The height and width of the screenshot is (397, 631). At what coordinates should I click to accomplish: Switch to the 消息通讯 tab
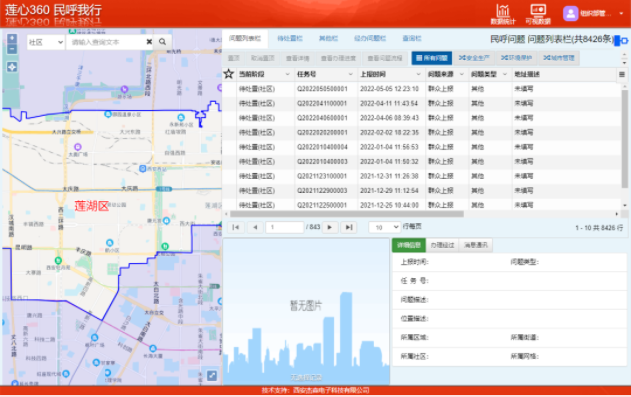(x=476, y=245)
